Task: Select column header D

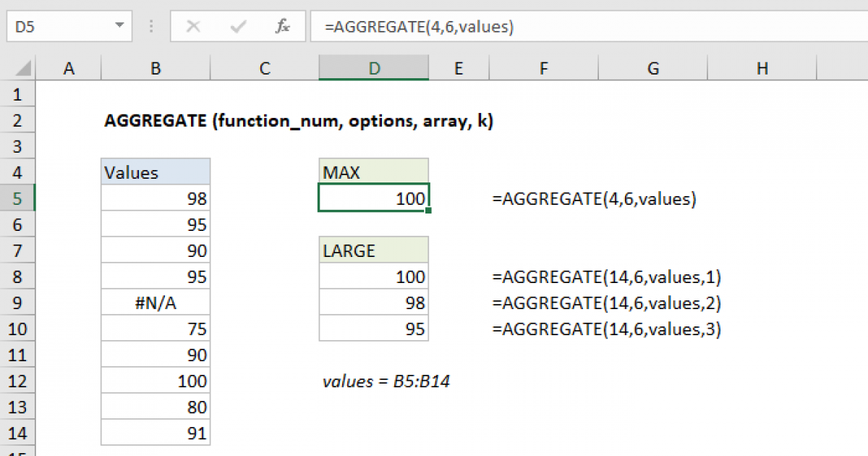Action: click(373, 67)
